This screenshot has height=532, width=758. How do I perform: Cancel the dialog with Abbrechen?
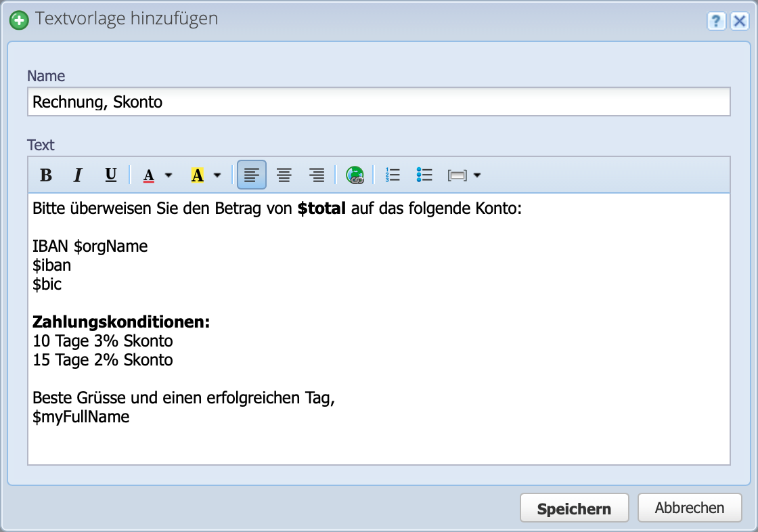tap(689, 508)
